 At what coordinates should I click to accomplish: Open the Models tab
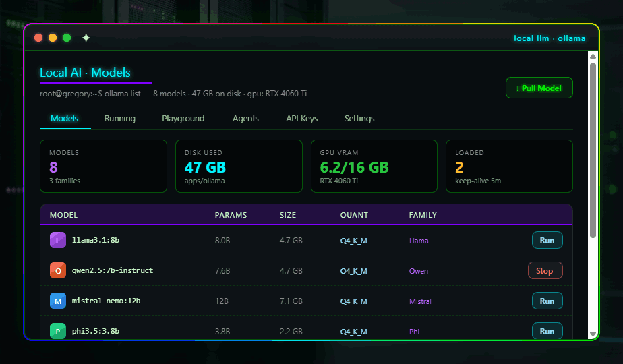[x=64, y=119]
